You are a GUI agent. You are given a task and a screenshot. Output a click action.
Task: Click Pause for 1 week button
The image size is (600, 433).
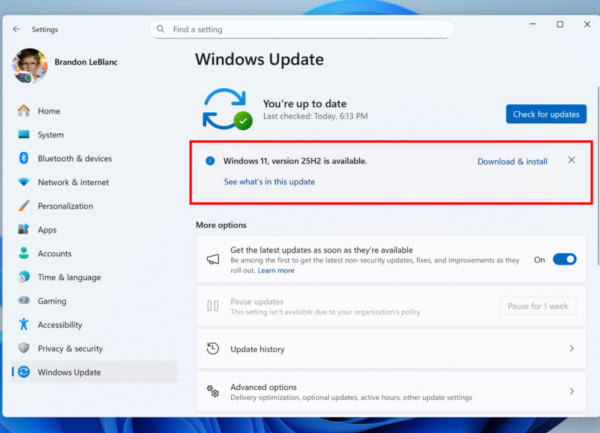pyautogui.click(x=538, y=306)
